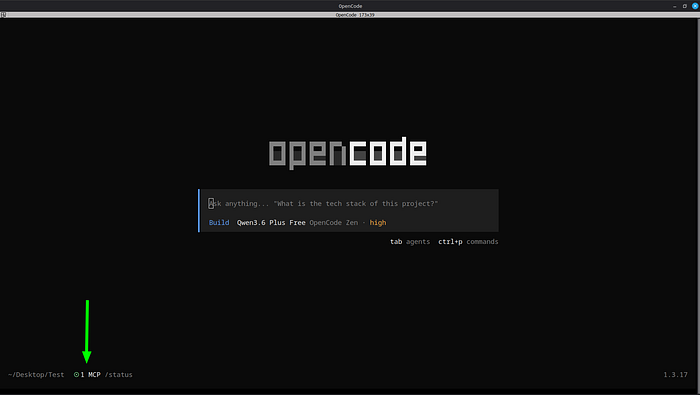Click the "Ask anything..." prompt input
700x395 pixels.
[x=323, y=204]
